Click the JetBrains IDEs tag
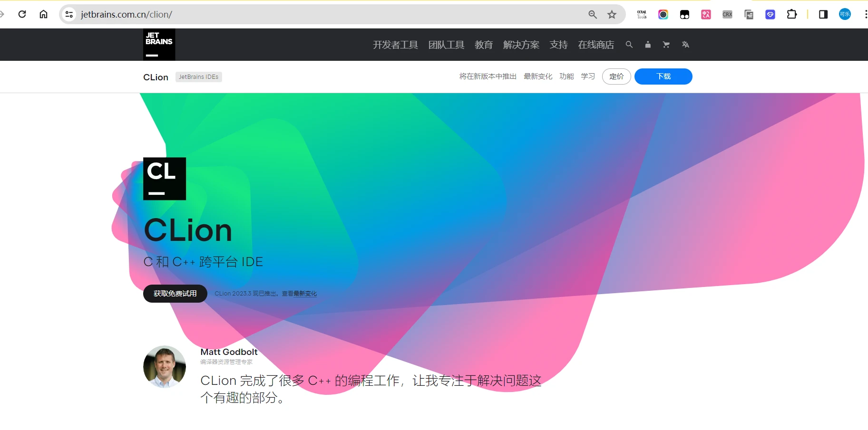 (199, 77)
